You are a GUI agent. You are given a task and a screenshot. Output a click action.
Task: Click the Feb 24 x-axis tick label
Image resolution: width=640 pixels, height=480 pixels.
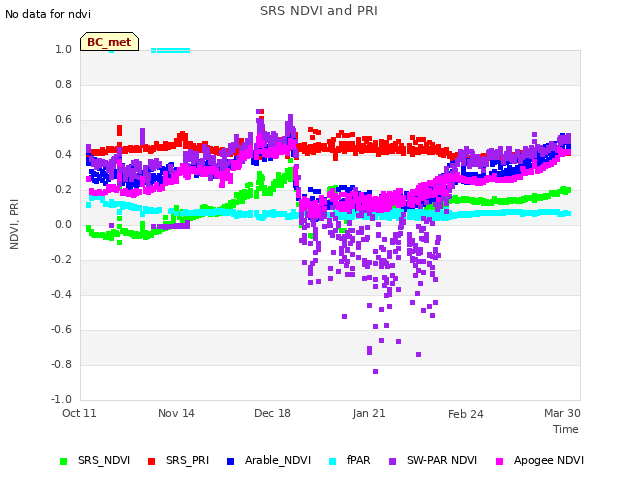click(x=466, y=414)
